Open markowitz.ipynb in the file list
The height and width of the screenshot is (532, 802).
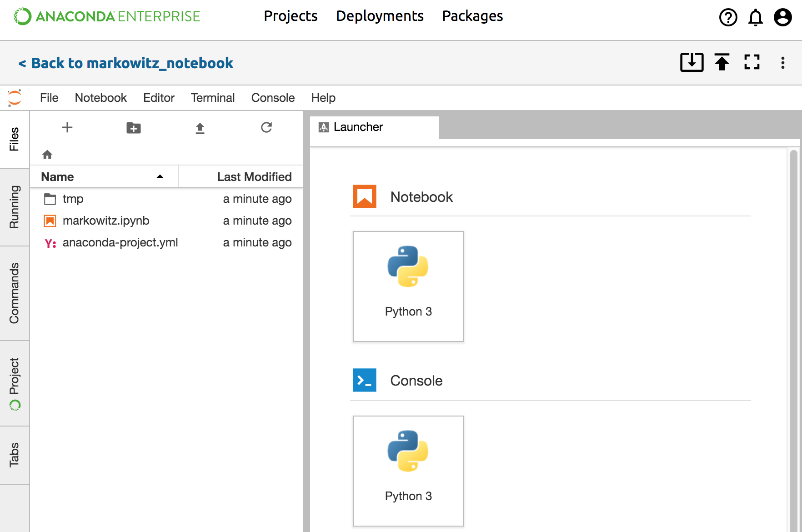coord(106,221)
